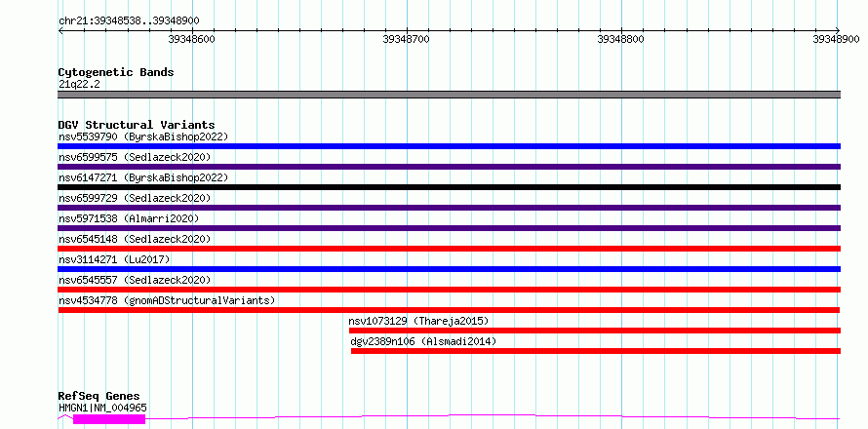Select the nsv6599729 variant bar
This screenshot has height=429, width=868.
[x=449, y=208]
